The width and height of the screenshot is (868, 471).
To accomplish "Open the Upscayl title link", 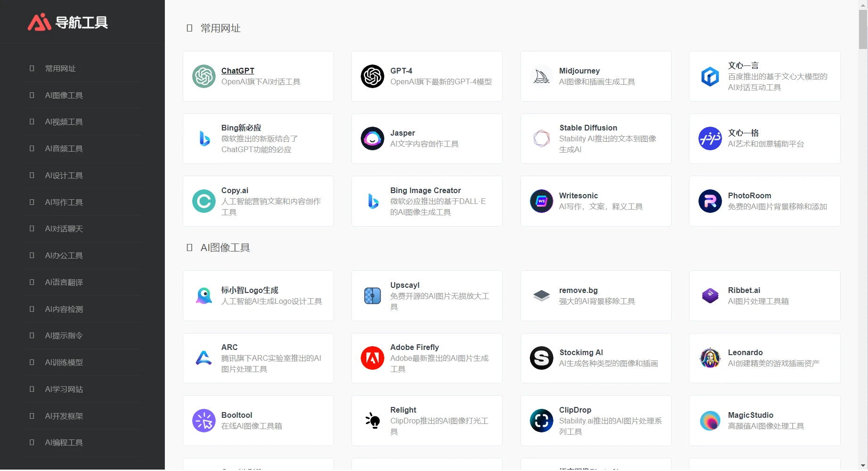I will pos(405,285).
